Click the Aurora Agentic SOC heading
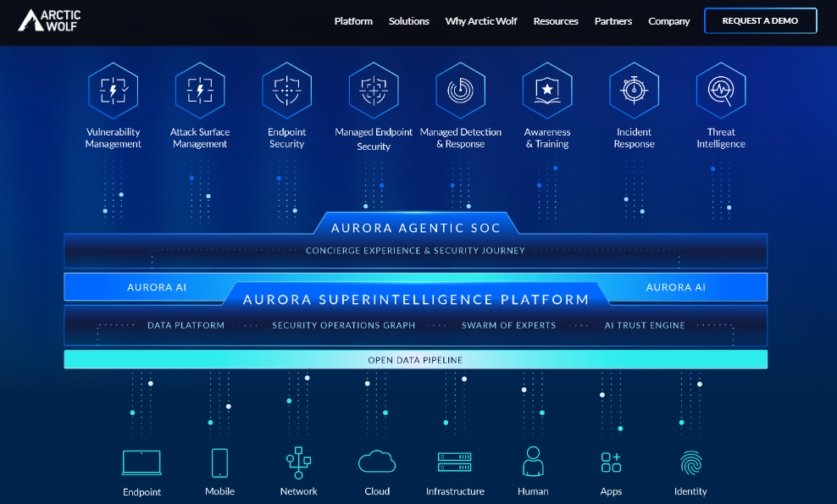Screen dimensions: 837x504 pos(416,228)
